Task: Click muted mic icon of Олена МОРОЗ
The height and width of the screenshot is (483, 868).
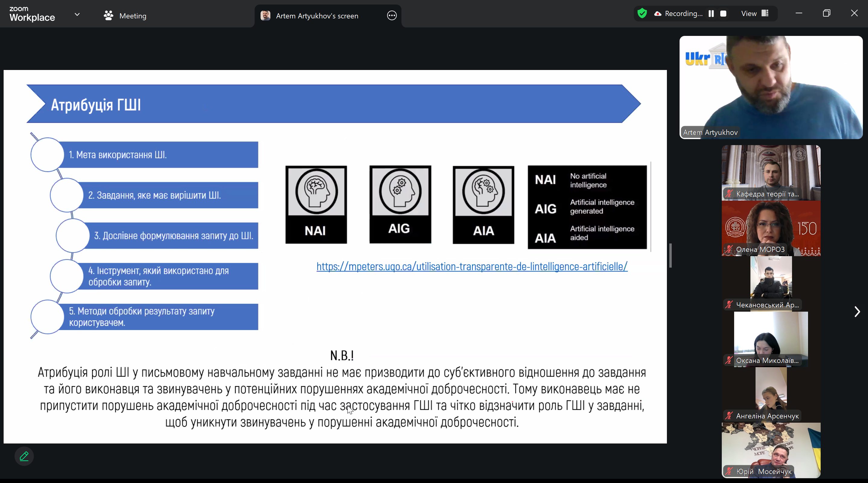Action: 729,249
